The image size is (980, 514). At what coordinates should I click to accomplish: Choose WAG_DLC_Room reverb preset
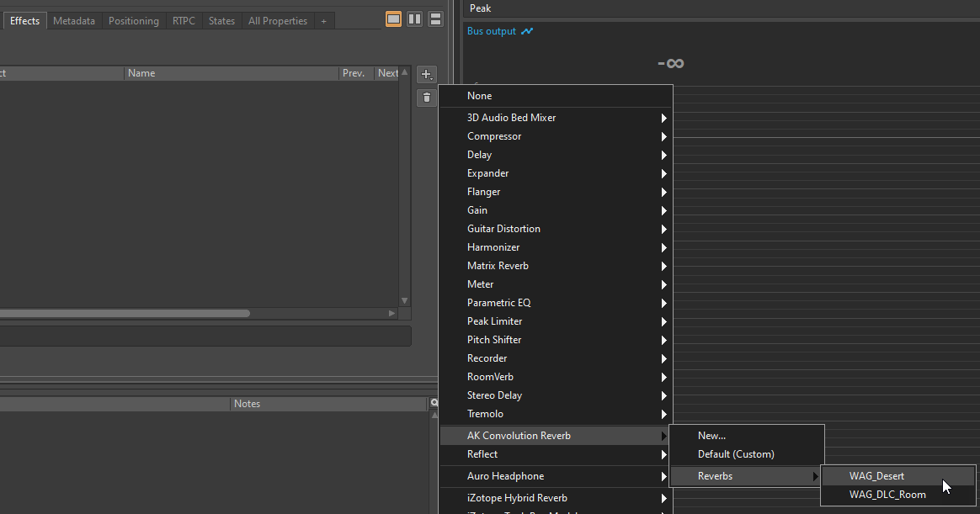pyautogui.click(x=887, y=495)
